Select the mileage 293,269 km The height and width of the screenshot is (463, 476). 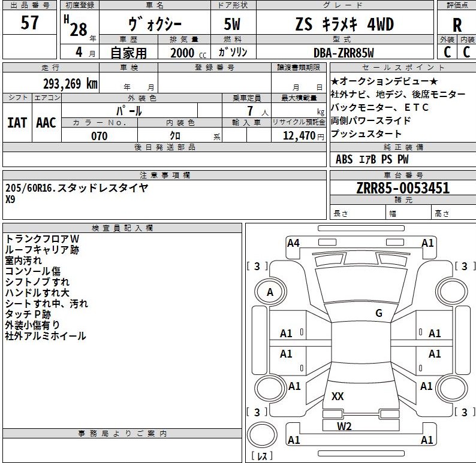(70, 83)
